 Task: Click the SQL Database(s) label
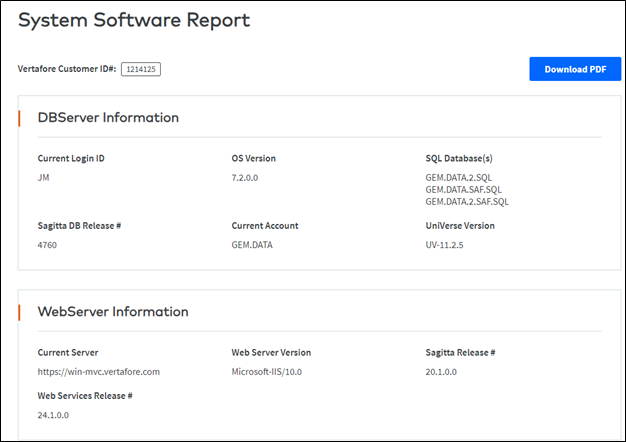(x=459, y=159)
